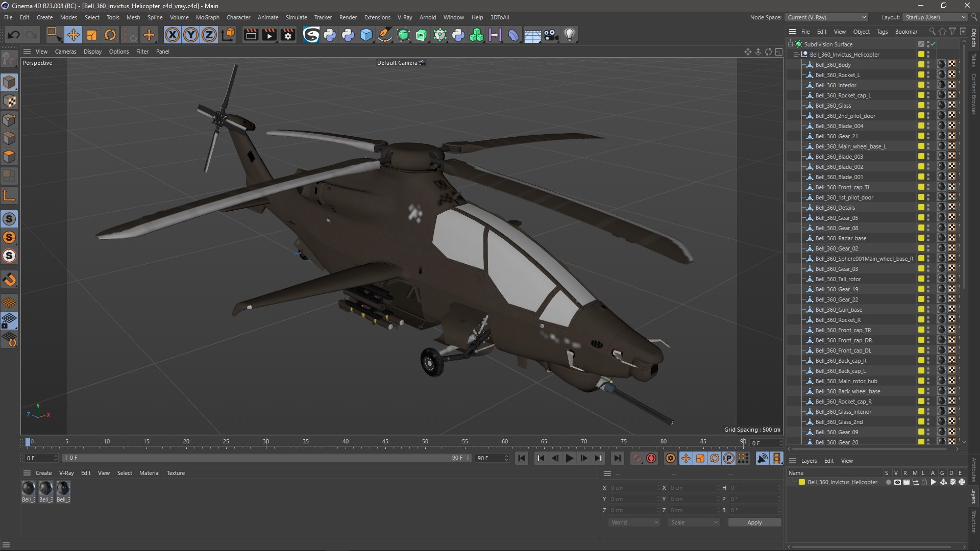980x551 pixels.
Task: Open the Scale mode dropdown
Action: (694, 522)
